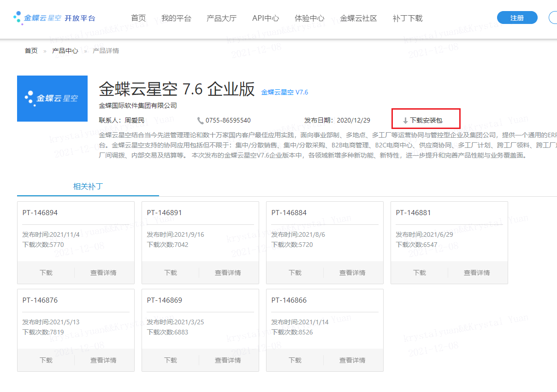The width and height of the screenshot is (557, 392).
Task: Click the blue 金蝶云星空 product thumbnail
Action: (52, 99)
